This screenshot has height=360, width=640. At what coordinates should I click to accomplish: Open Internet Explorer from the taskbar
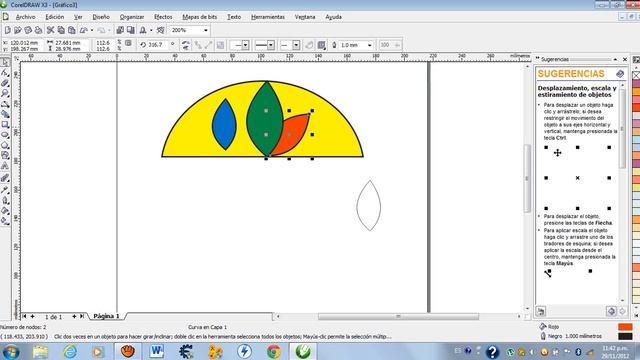click(70, 351)
